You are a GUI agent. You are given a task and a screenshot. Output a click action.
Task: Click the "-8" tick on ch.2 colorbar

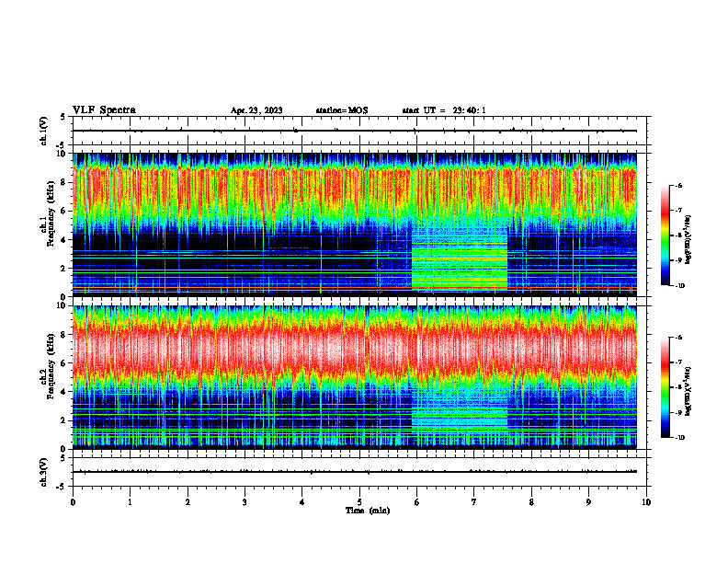[678, 387]
